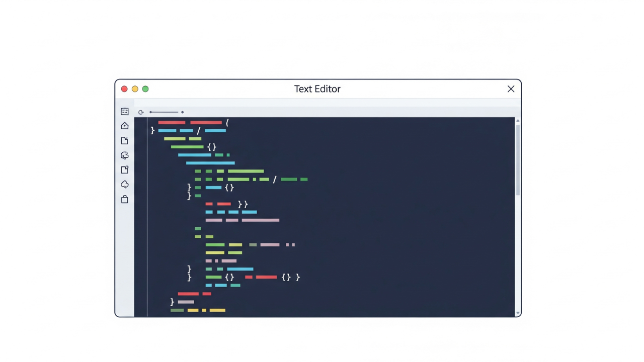Viewport: 644px width, 362px height.
Task: Click the closing brace at second line start
Action: (x=152, y=131)
